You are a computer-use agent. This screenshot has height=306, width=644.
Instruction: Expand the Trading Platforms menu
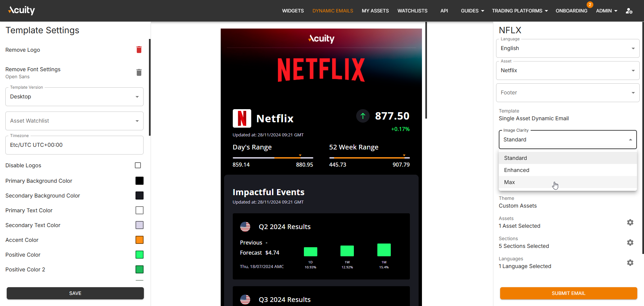click(x=520, y=11)
